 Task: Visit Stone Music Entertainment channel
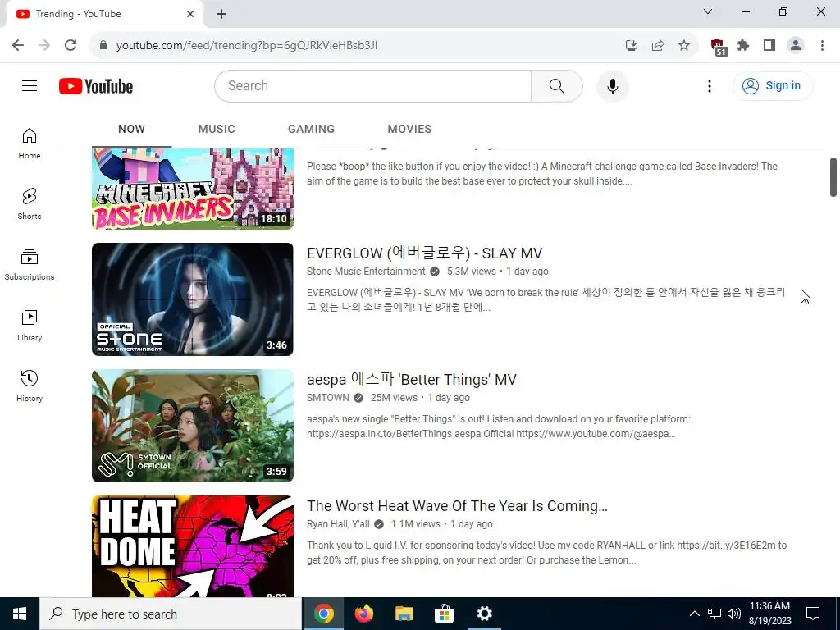(x=366, y=272)
